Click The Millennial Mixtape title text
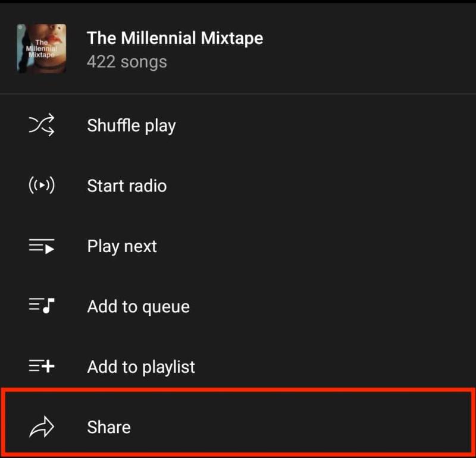The height and width of the screenshot is (458, 476). (175, 38)
